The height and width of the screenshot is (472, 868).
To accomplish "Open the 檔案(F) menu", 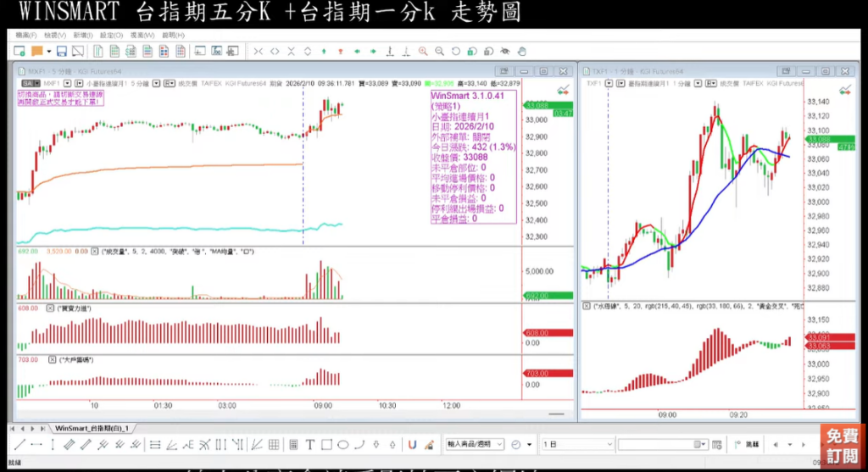I will pyautogui.click(x=22, y=36).
